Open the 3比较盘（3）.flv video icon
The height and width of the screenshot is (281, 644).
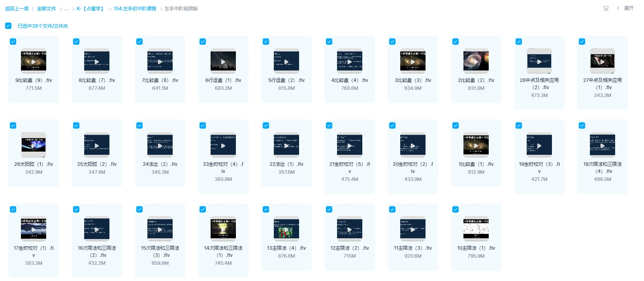pyautogui.click(x=413, y=61)
